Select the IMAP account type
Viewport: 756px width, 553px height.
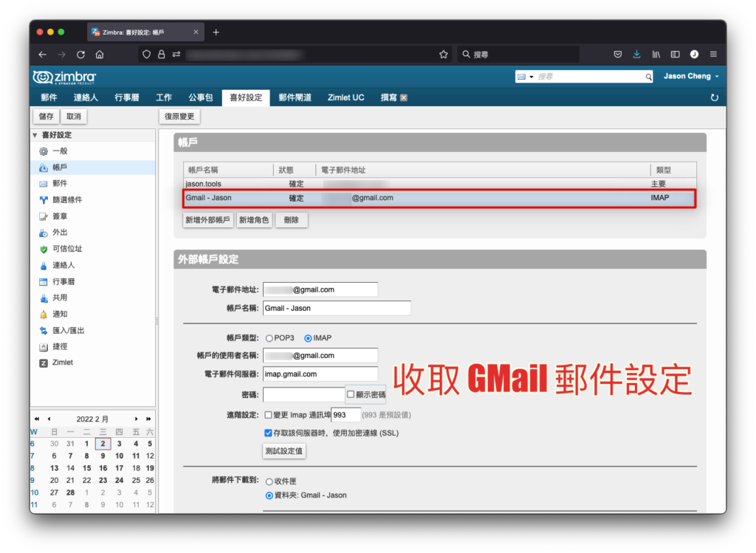[308, 338]
